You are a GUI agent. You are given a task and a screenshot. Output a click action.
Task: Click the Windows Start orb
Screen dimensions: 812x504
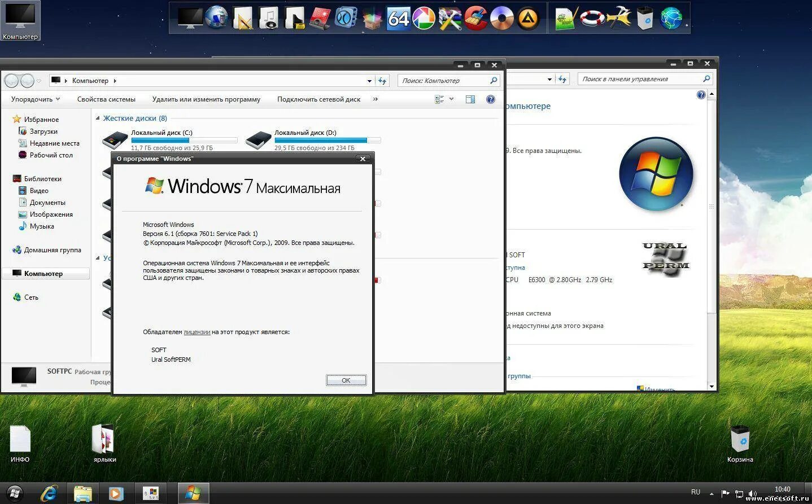point(15,493)
